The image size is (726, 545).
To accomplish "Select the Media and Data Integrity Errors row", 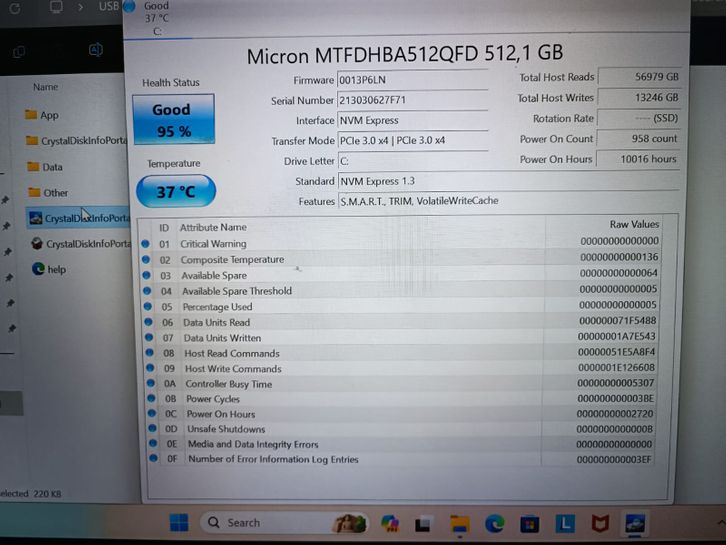I will point(401,444).
